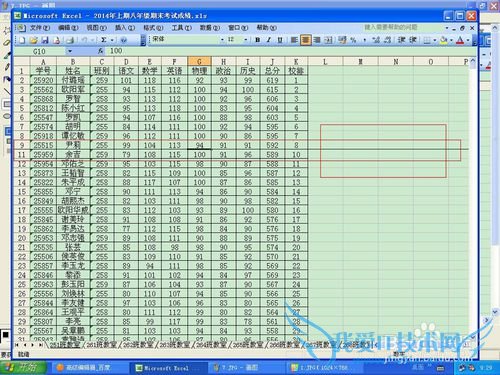Open the Font Color dropdown arrow

pos(468,40)
